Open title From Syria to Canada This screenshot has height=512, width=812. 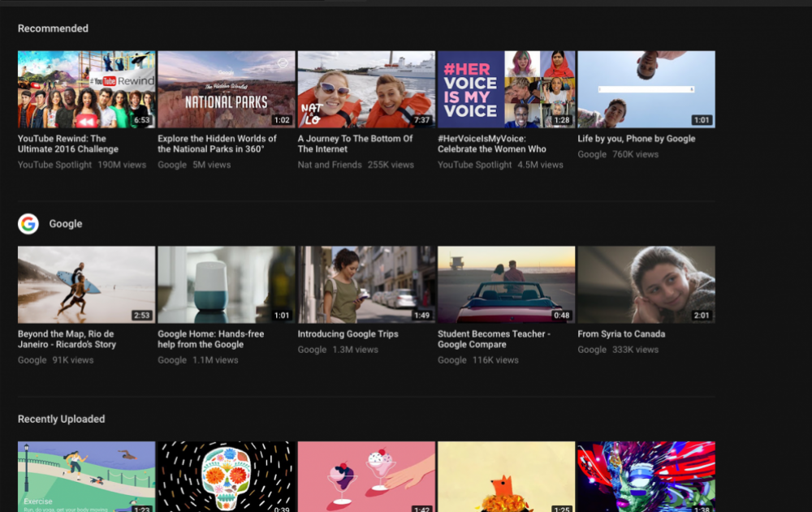coord(621,334)
